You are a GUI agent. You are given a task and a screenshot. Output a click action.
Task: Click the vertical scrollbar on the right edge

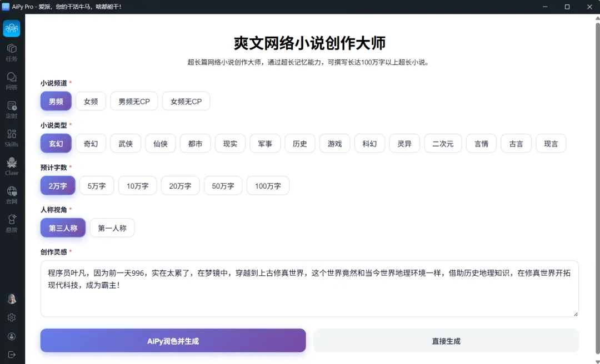[x=598, y=189]
